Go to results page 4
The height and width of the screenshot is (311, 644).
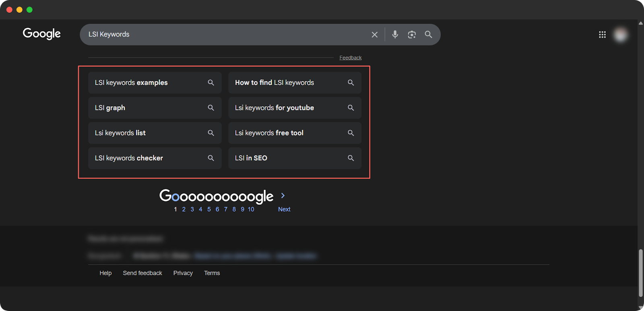200,209
